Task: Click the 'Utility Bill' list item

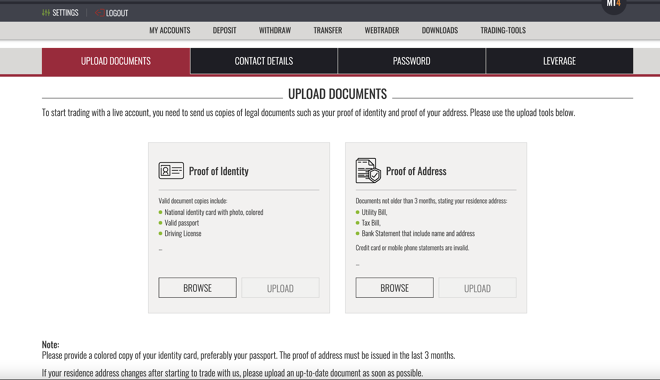Action: pyautogui.click(x=374, y=212)
